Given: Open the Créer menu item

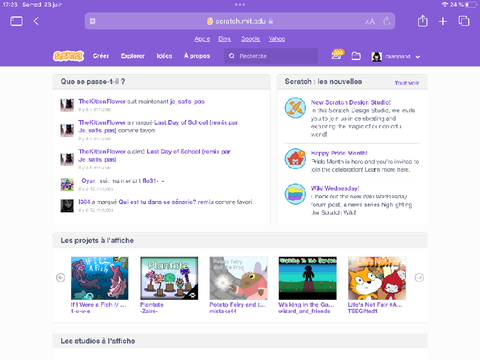Looking at the screenshot, I should tap(101, 56).
